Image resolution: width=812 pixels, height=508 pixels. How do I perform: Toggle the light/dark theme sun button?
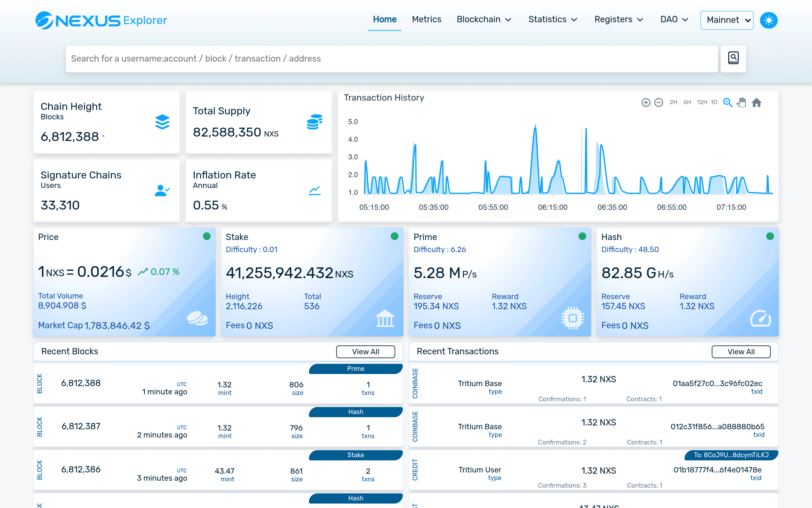769,20
